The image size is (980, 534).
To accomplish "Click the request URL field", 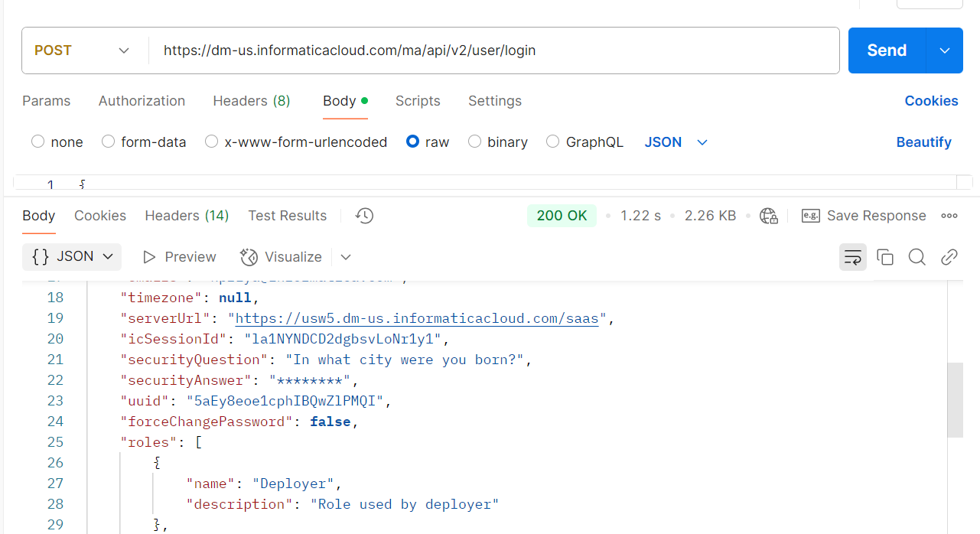I will click(x=493, y=50).
